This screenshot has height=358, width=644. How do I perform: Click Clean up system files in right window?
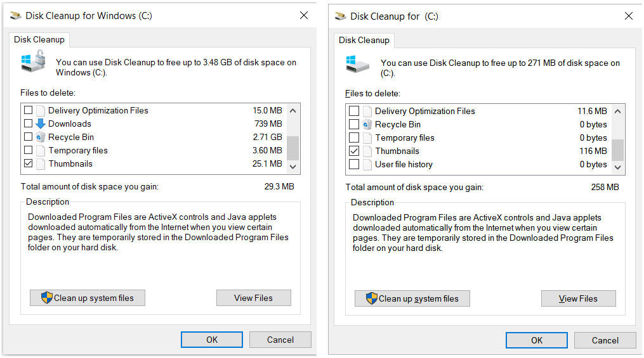[412, 298]
